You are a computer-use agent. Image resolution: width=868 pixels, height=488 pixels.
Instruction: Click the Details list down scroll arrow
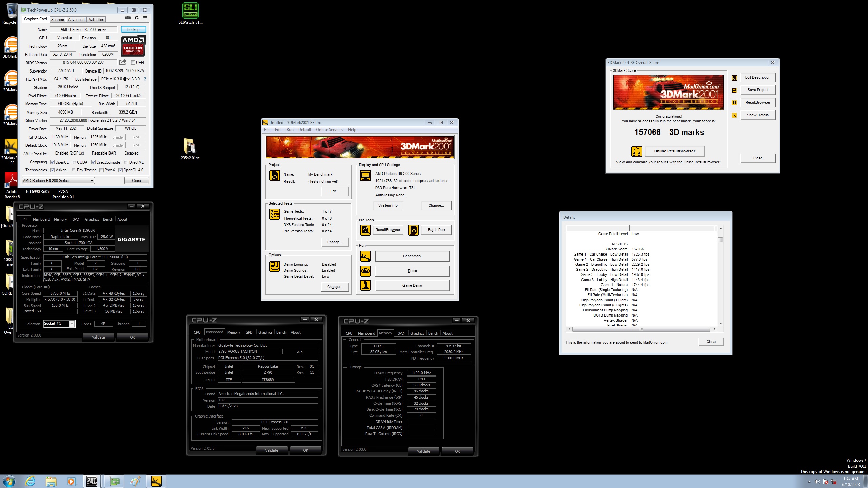[721, 324]
